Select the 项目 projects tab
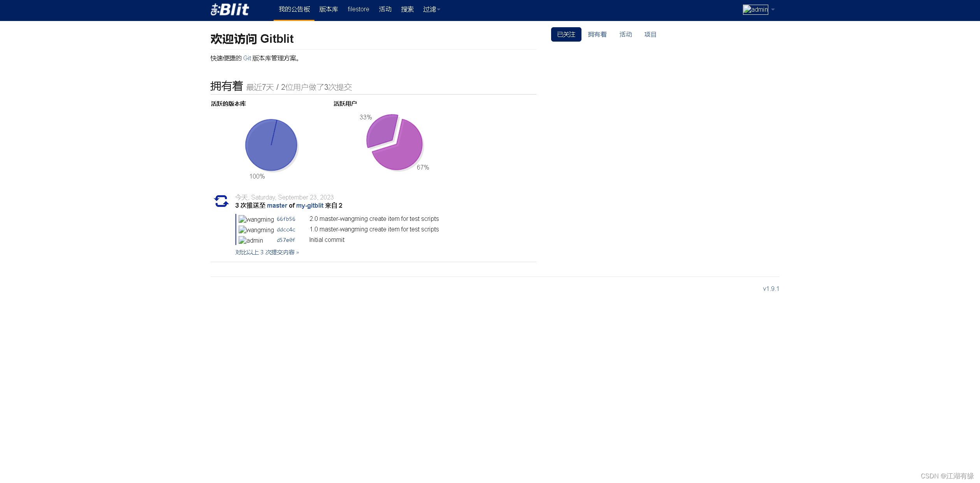 pyautogui.click(x=650, y=35)
